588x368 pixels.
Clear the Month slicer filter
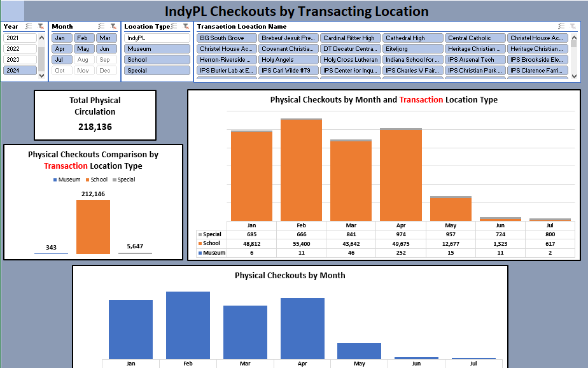113,26
